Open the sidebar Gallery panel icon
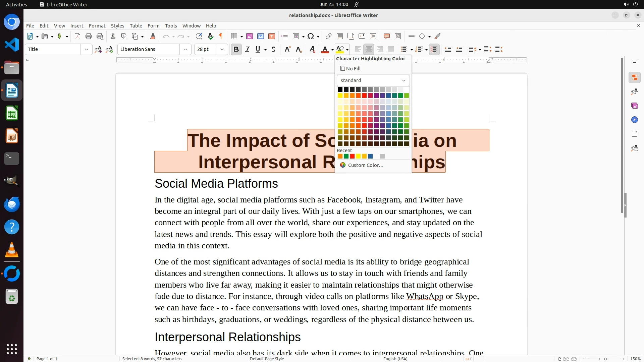The height and width of the screenshot is (362, 644). [x=634, y=106]
